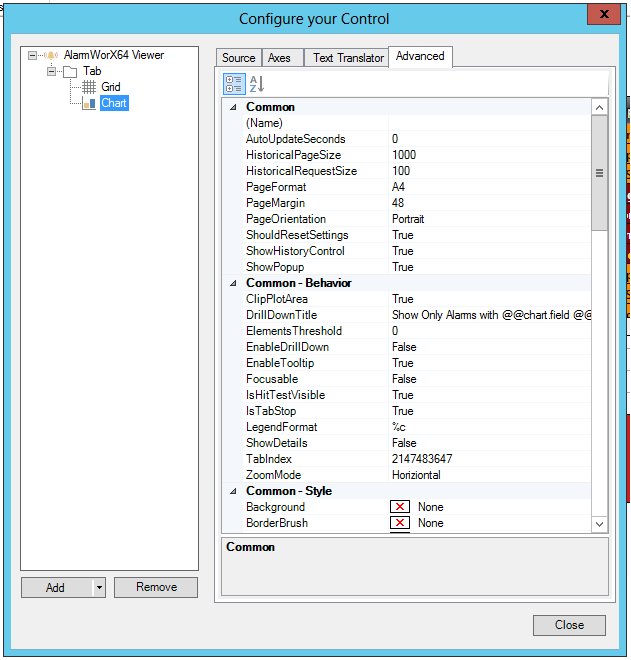Click the property grid scroll down arrow
The height and width of the screenshot is (660, 631).
coord(599,523)
